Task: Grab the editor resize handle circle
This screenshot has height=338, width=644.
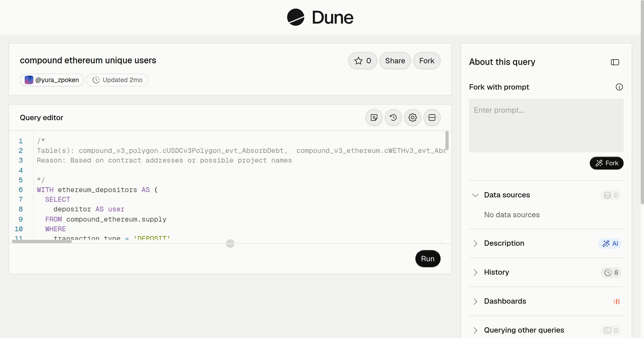Action: tap(230, 244)
